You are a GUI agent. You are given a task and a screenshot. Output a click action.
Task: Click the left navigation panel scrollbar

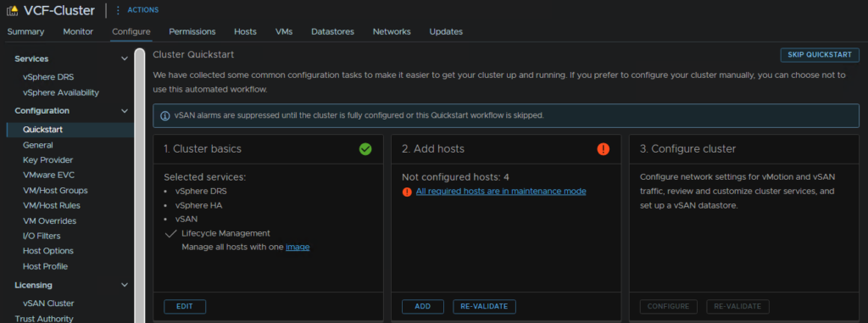pyautogui.click(x=140, y=186)
